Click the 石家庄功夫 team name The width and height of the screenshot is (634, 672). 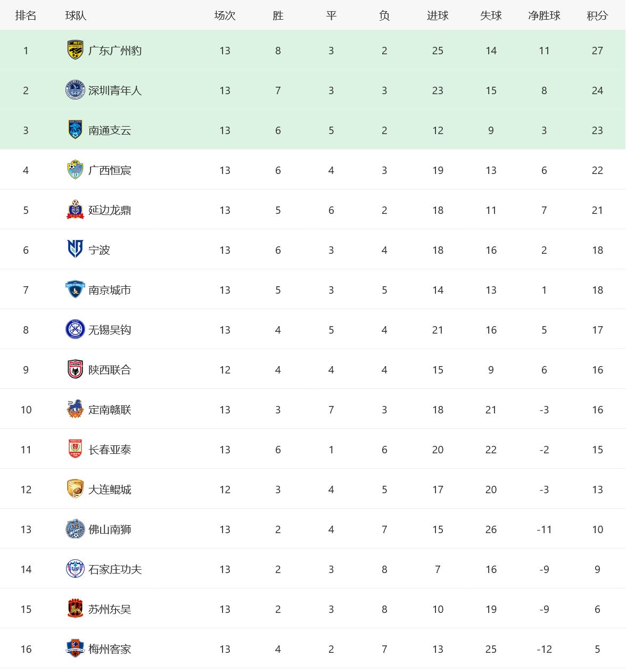point(115,569)
